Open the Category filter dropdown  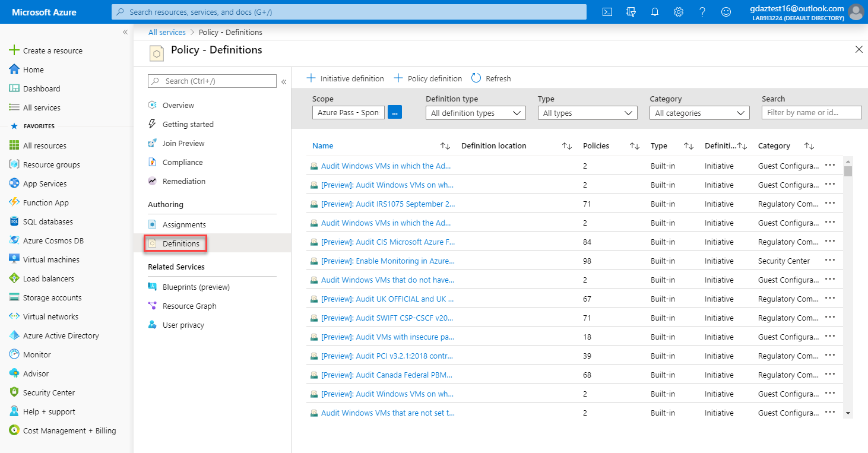pos(699,113)
